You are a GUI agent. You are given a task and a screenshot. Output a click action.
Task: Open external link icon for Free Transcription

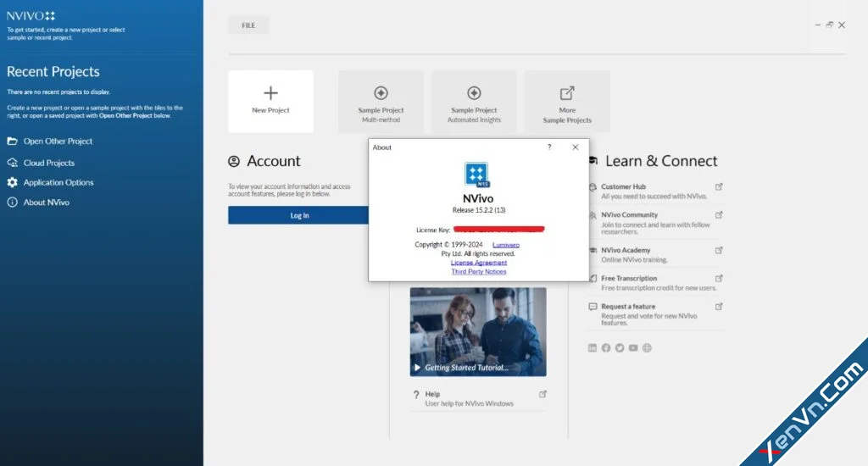click(x=719, y=279)
